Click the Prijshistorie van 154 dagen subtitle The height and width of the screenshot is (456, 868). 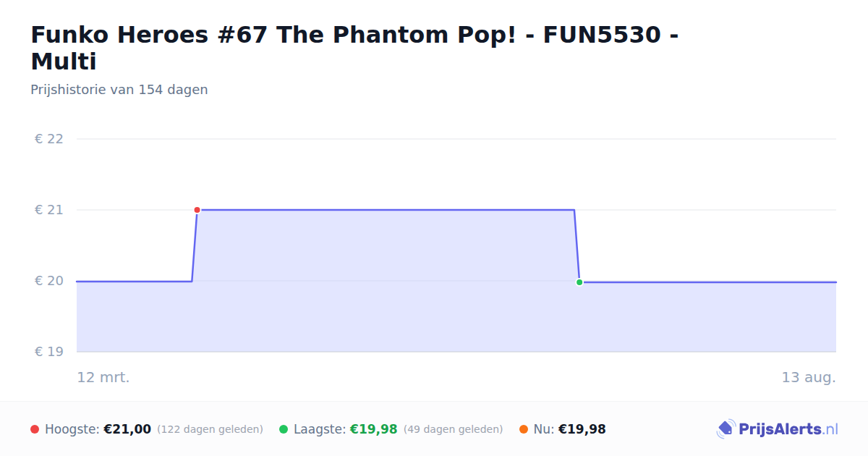click(x=119, y=90)
